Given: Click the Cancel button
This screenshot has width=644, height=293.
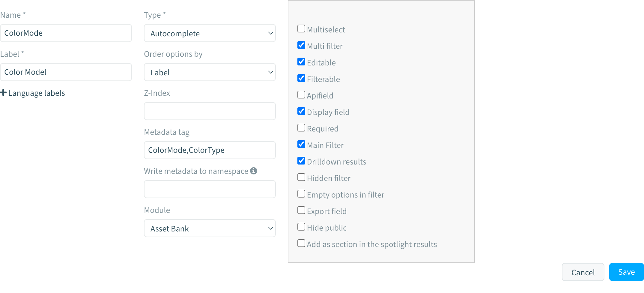Looking at the screenshot, I should point(583,272).
